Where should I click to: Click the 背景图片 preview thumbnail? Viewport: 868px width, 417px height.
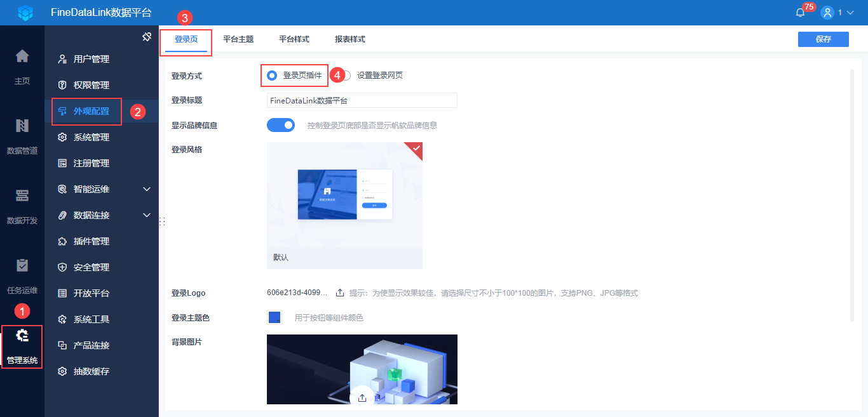[x=362, y=369]
